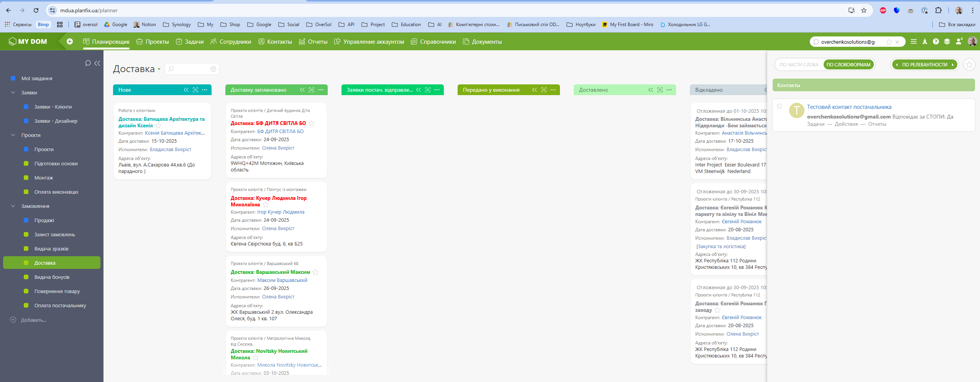The height and width of the screenshot is (382, 980).
Task: Select 'ПО СЛОВОФОРМАМ' search mode
Action: (849, 65)
